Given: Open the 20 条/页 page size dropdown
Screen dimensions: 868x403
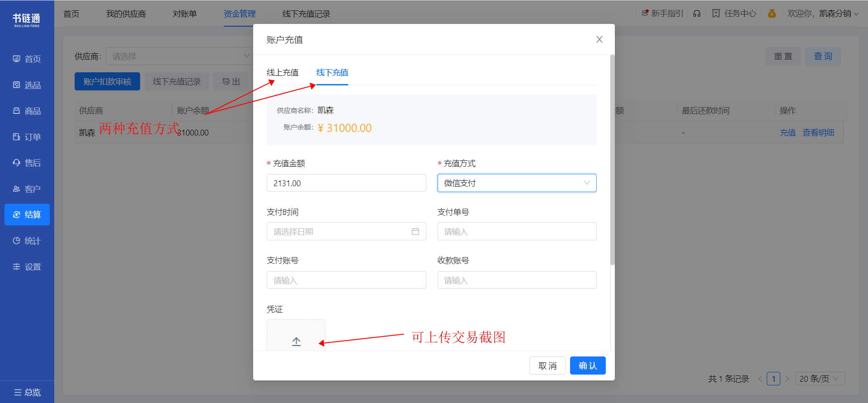Looking at the screenshot, I should pos(820,379).
